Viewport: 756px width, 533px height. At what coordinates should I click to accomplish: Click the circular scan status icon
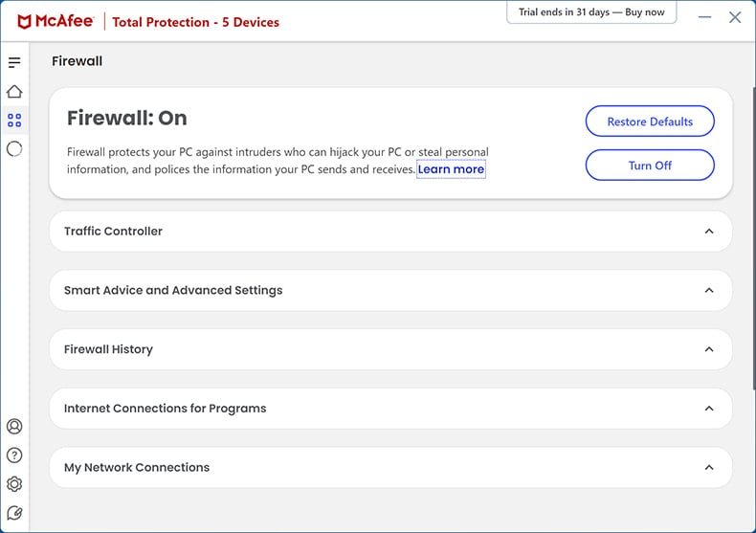[14, 149]
